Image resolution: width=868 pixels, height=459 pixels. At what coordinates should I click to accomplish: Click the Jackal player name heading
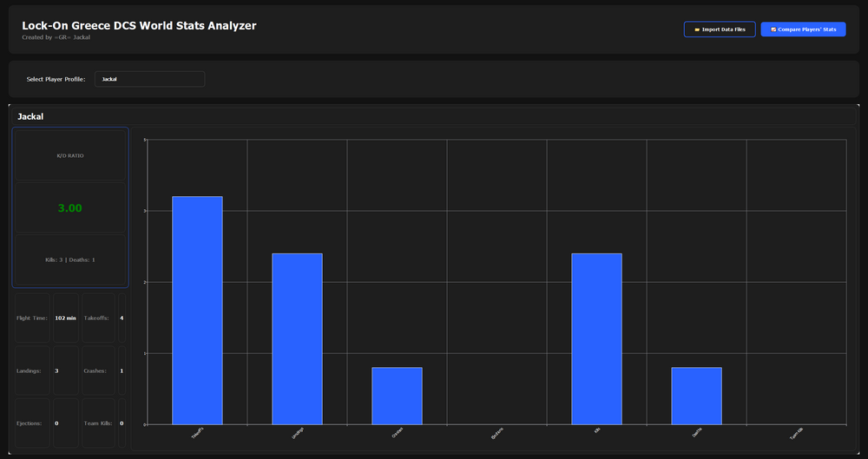[30, 117]
